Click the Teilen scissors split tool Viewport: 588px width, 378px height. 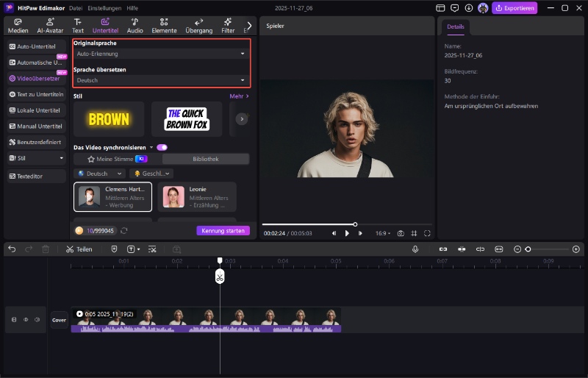[79, 249]
